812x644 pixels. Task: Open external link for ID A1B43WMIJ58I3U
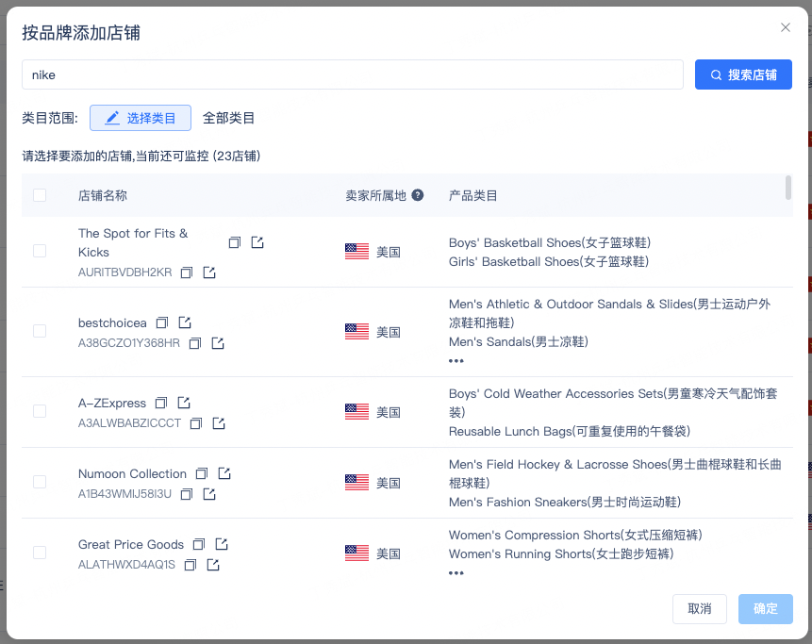coord(209,494)
